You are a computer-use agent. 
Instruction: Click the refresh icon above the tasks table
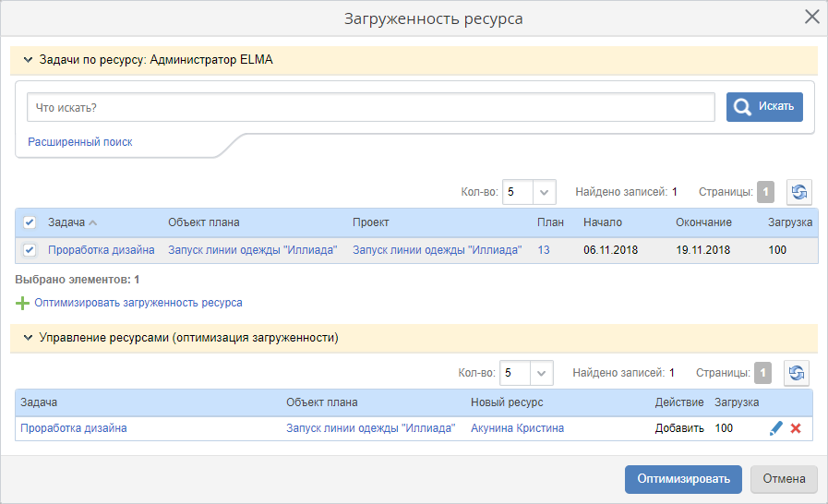coord(798,192)
